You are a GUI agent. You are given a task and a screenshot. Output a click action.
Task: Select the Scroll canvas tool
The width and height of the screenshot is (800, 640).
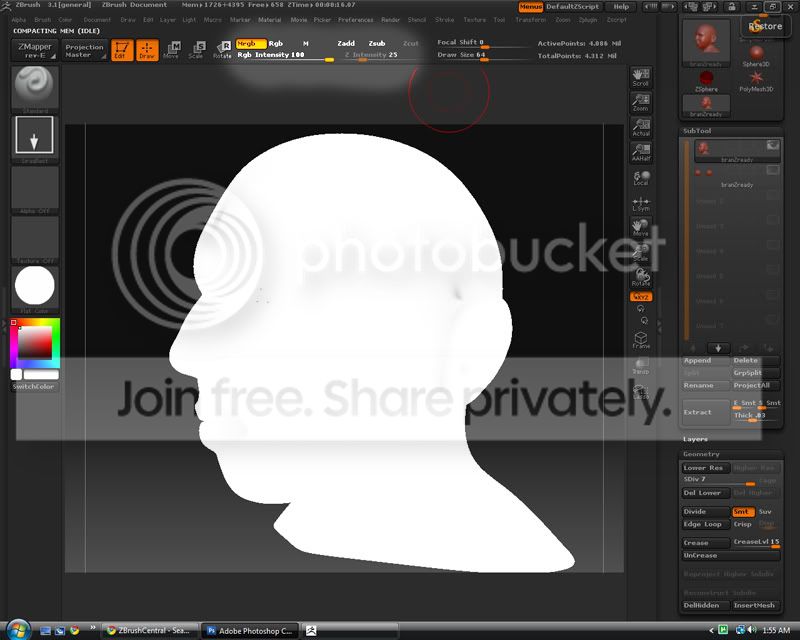point(641,77)
